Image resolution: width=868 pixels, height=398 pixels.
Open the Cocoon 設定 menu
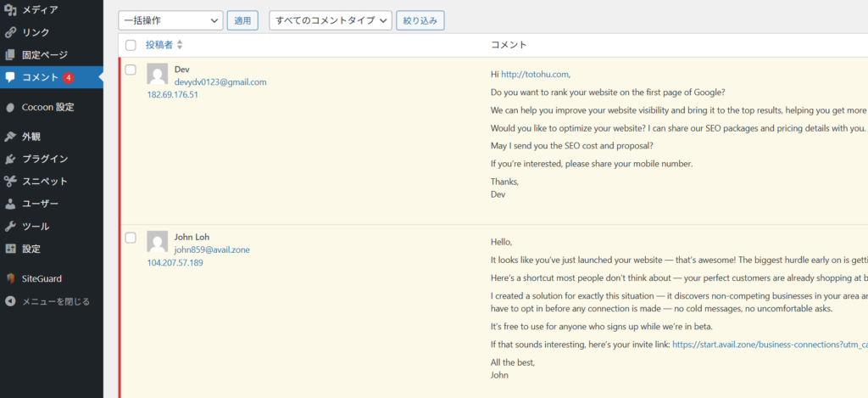47,108
